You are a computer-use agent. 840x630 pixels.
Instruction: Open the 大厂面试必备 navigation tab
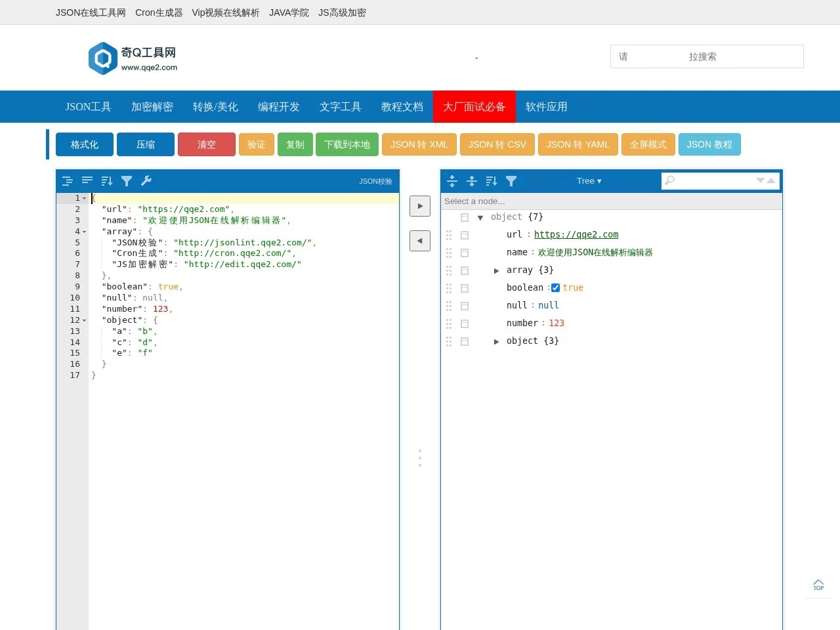pos(474,107)
